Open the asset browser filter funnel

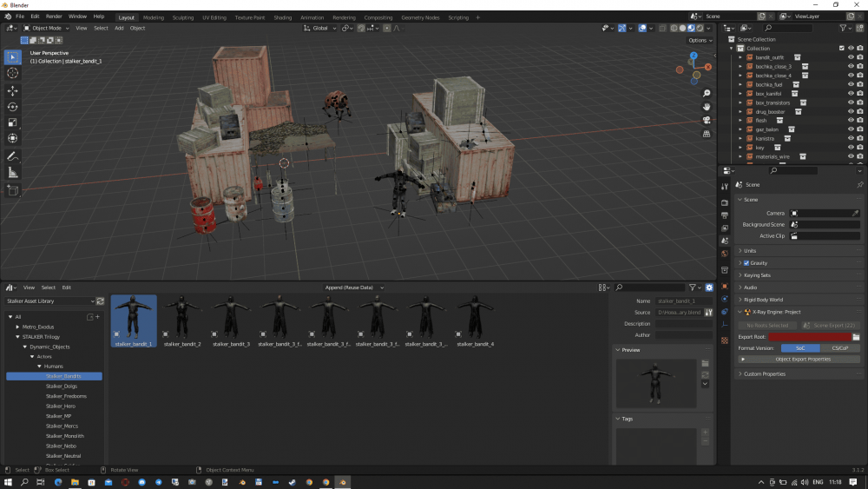(692, 287)
